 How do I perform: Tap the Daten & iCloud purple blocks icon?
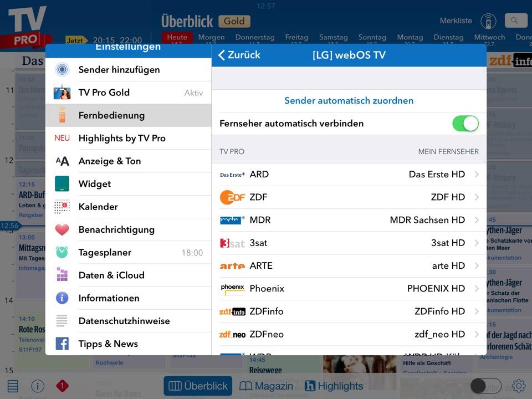click(62, 275)
